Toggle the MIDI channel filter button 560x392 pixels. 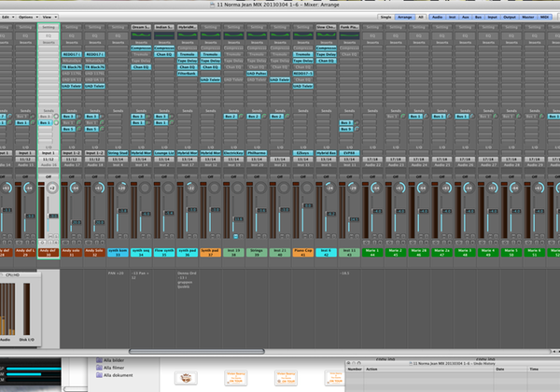(x=544, y=17)
